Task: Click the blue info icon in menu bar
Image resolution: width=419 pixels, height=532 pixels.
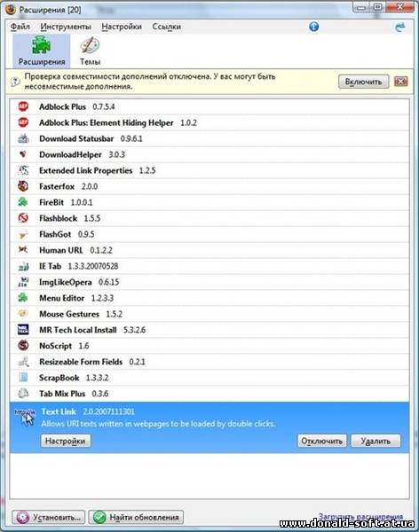Action: coord(313,27)
